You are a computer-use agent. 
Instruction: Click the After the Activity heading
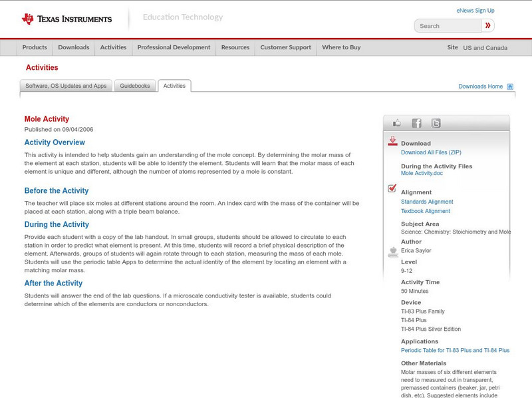click(53, 284)
